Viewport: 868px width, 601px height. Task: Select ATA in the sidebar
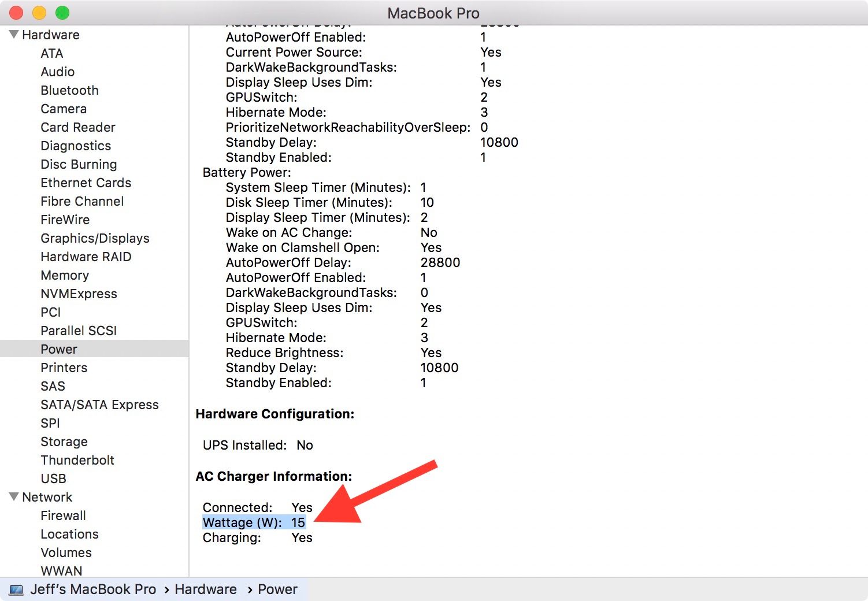click(x=51, y=53)
